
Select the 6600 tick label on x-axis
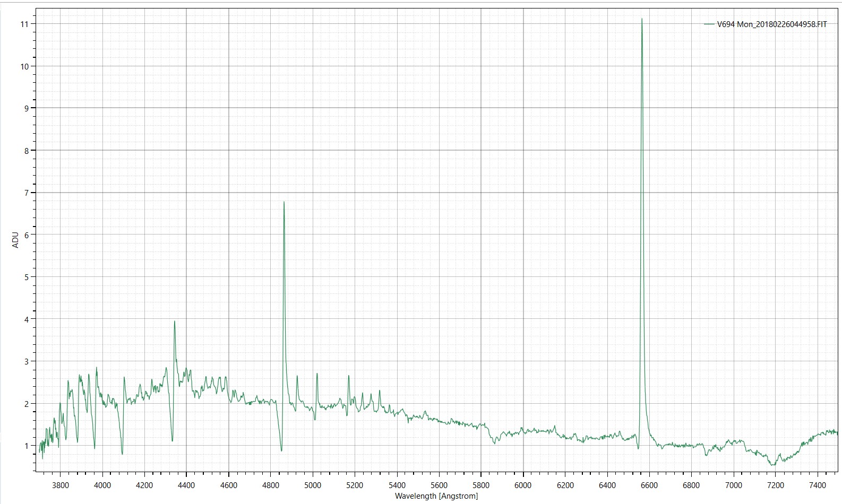(x=649, y=485)
